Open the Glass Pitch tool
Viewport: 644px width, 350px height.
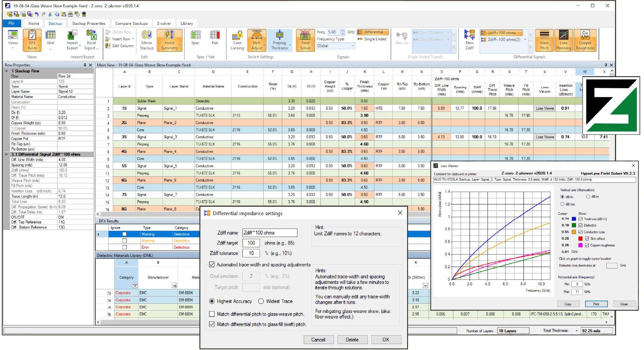(544, 40)
